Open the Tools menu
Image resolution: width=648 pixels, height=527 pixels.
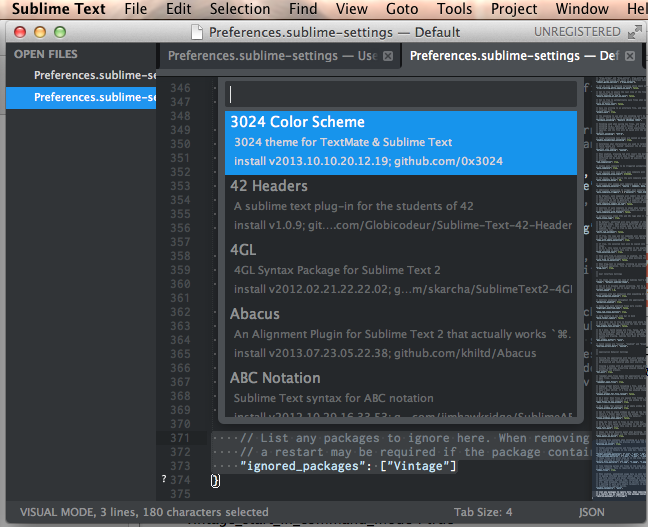coord(455,9)
